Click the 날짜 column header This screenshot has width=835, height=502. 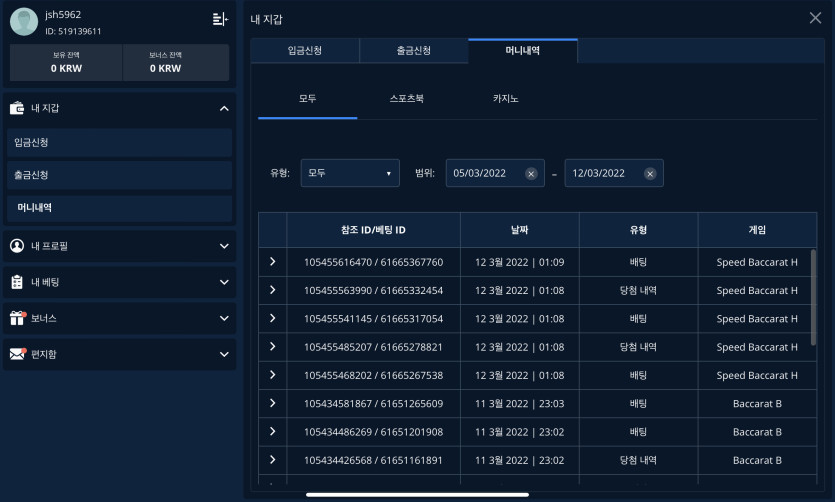pos(520,230)
